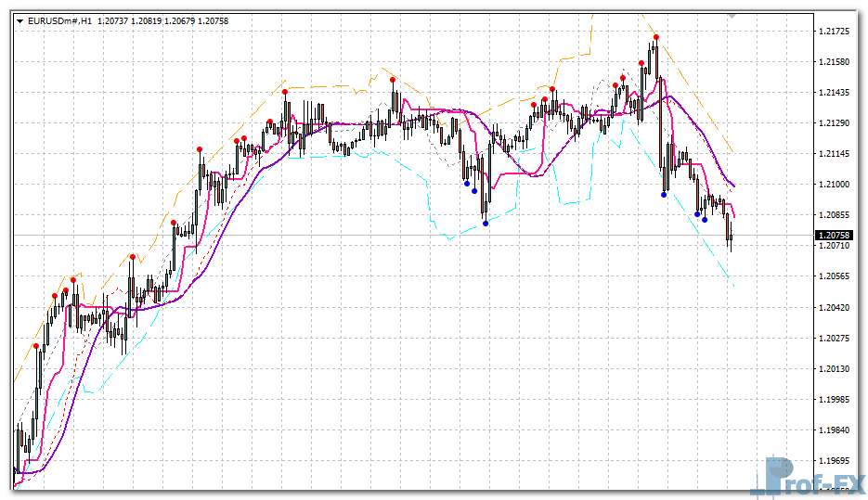868x500 pixels.
Task: Click the gray chart shift triangle marker
Action: tap(732, 16)
